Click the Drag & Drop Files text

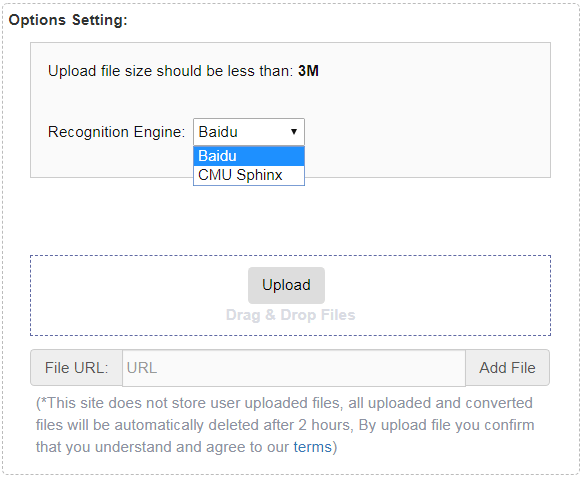290,315
